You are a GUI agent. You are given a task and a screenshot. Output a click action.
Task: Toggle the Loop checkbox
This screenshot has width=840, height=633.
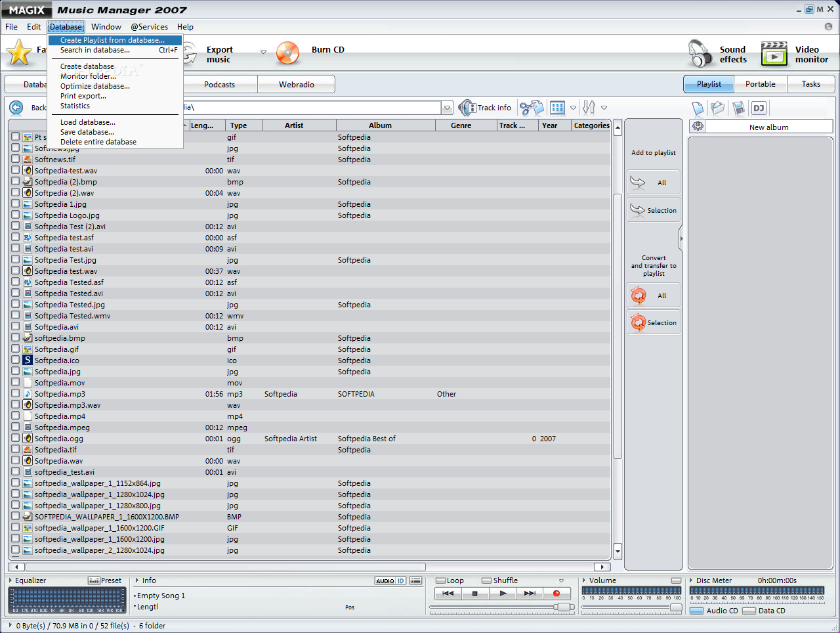pyautogui.click(x=441, y=580)
